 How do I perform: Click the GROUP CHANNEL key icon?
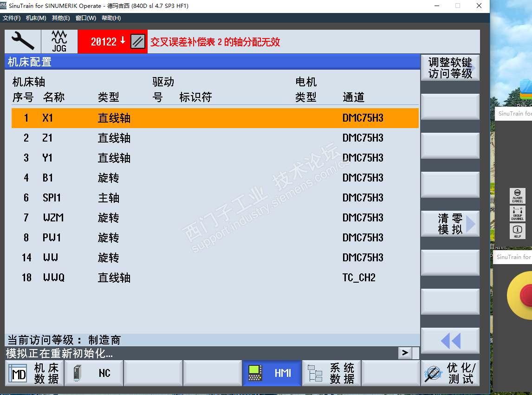[x=518, y=214]
